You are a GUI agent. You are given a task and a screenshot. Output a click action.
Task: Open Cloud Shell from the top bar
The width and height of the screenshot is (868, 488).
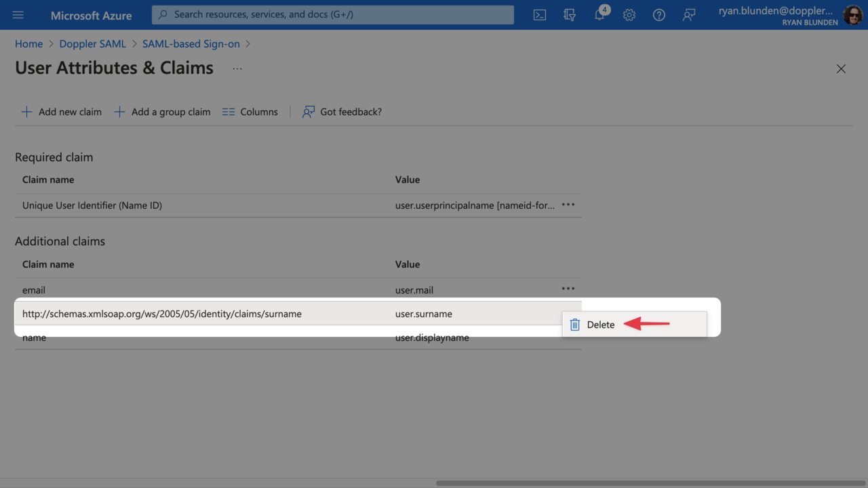click(540, 15)
